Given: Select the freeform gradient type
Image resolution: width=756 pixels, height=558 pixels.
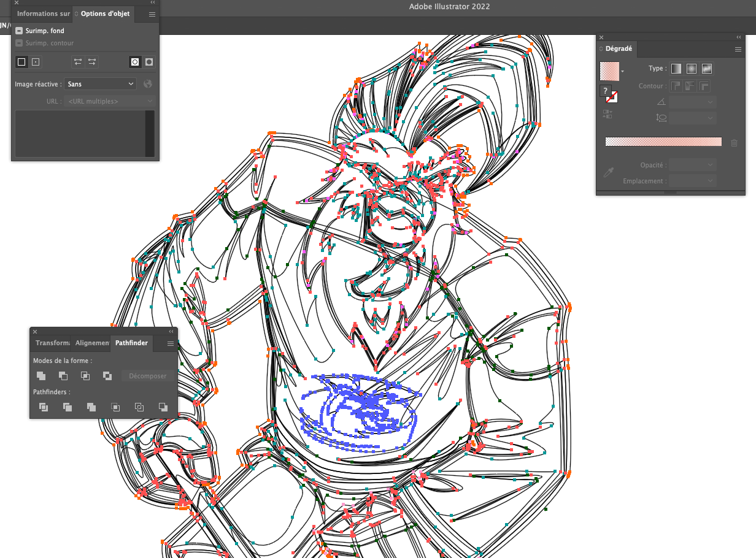Looking at the screenshot, I should tap(708, 69).
